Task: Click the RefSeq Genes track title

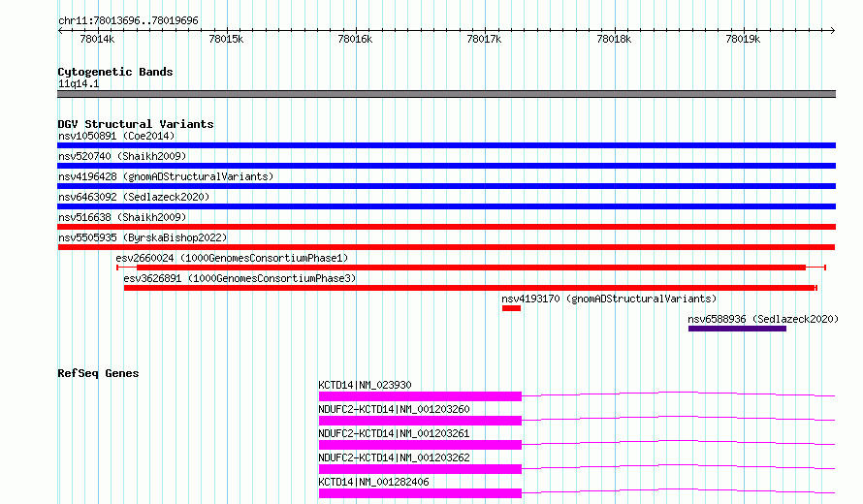Action: click(98, 373)
